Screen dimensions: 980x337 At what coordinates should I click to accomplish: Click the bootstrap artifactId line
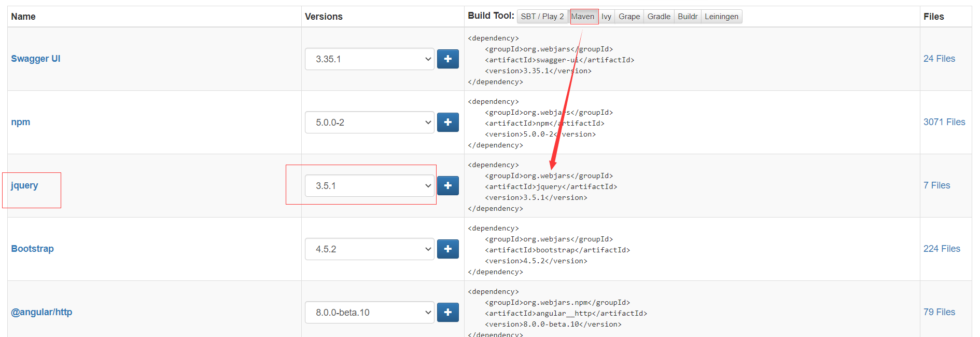(557, 250)
